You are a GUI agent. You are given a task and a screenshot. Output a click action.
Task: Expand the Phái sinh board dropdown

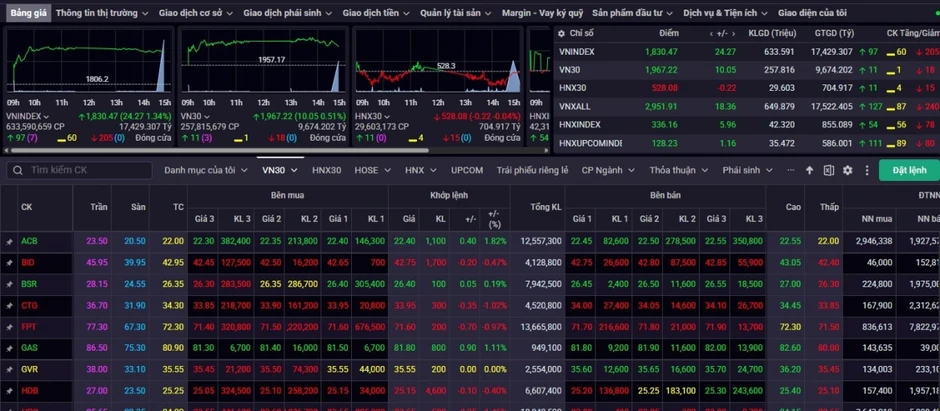(x=747, y=170)
